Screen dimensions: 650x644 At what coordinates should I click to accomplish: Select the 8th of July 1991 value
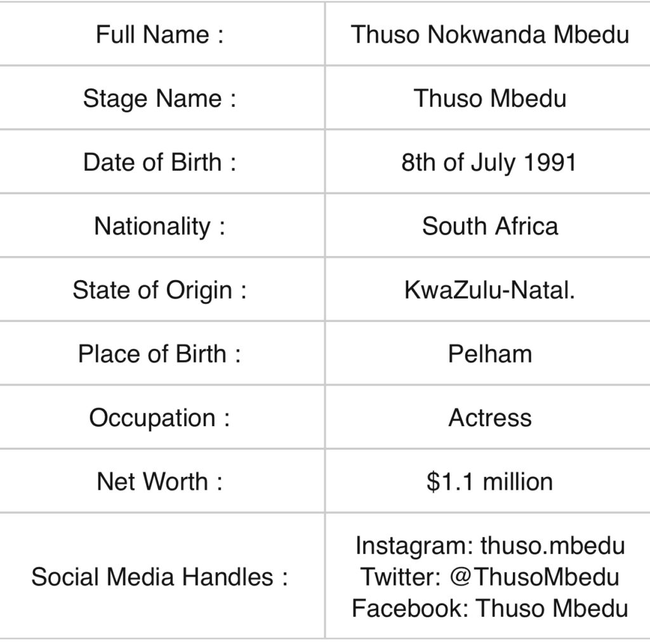point(489,162)
